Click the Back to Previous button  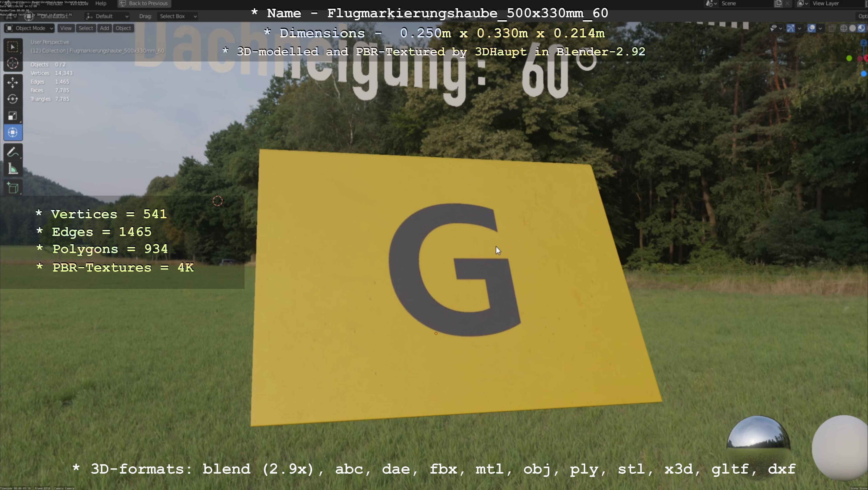click(144, 3)
